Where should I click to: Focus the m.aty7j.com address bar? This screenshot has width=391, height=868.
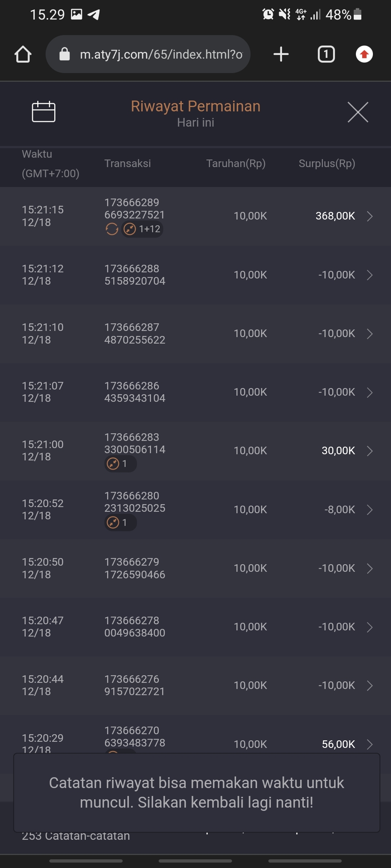161,54
